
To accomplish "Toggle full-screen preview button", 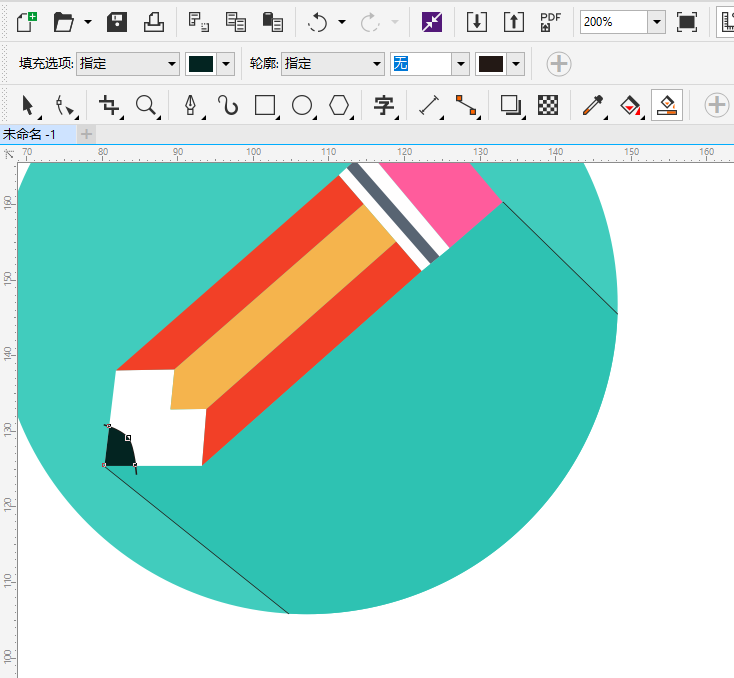I will tap(687, 22).
